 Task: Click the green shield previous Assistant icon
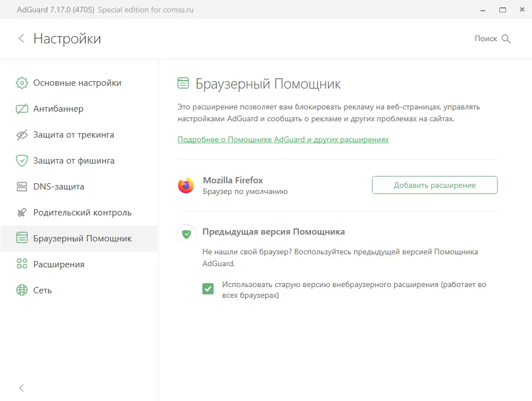(x=187, y=234)
